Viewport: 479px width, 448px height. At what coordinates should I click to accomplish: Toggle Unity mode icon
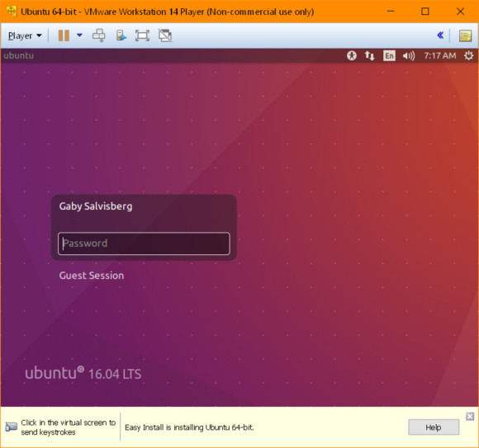point(165,35)
